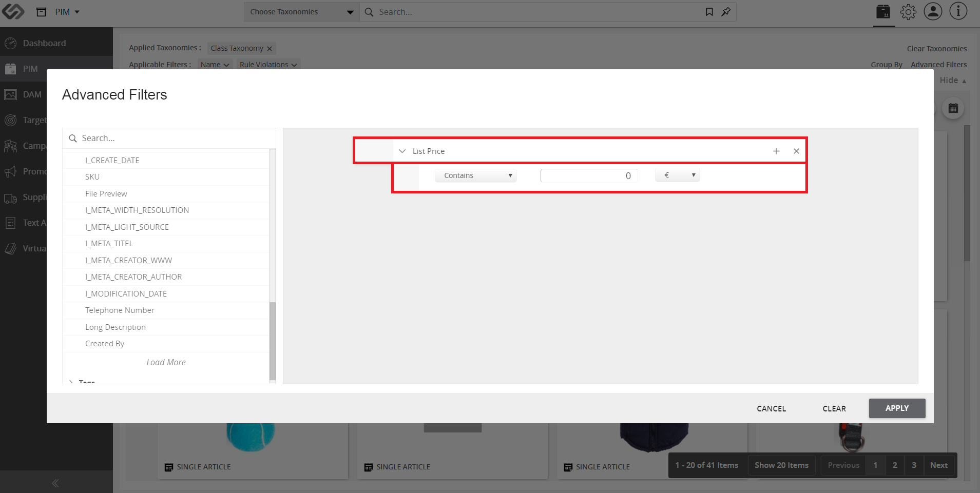The image size is (980, 493).
Task: Click the calendar icon button
Action: pyautogui.click(x=953, y=108)
